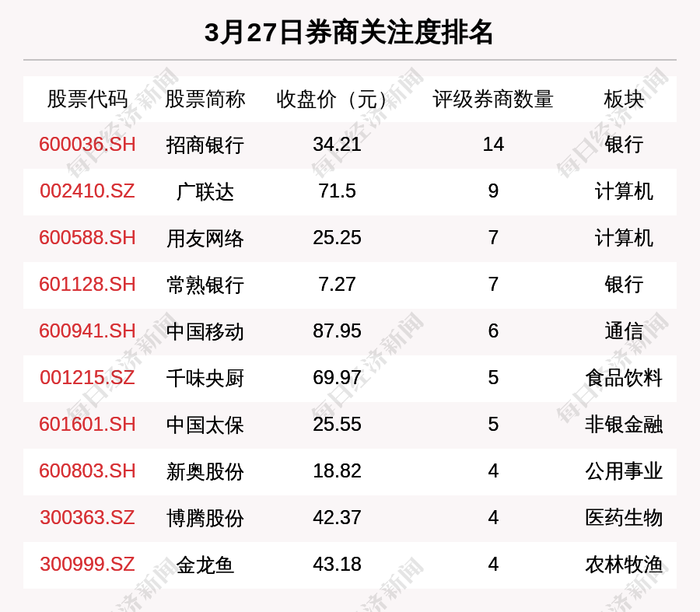Click the 计算机 sector in 广联达 row
The height and width of the screenshot is (612, 700).
click(x=624, y=191)
